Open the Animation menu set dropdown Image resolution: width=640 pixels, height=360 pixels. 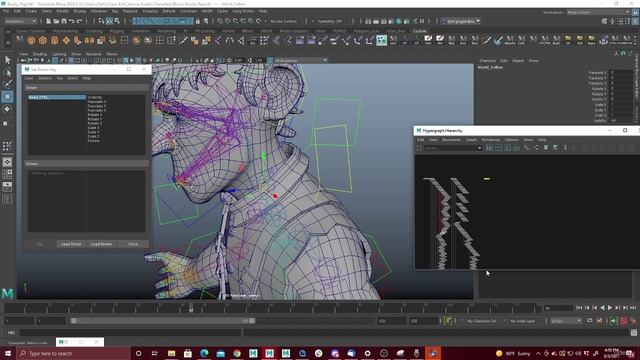pyautogui.click(x=20, y=21)
